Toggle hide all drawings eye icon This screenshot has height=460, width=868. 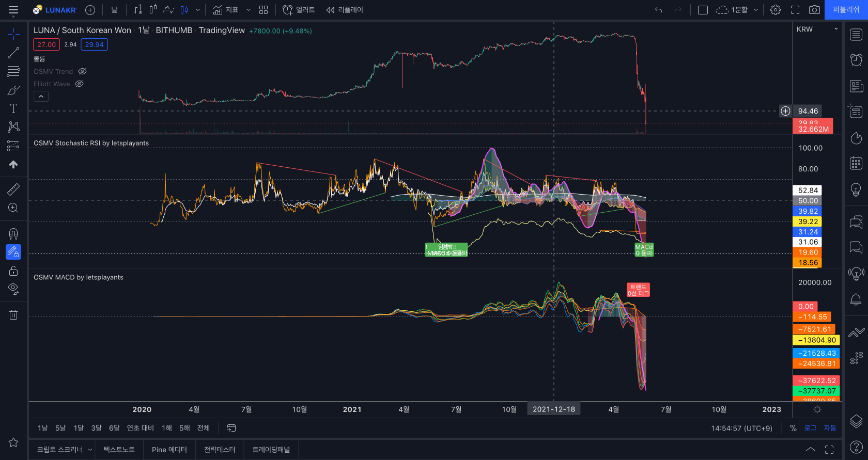click(13, 289)
